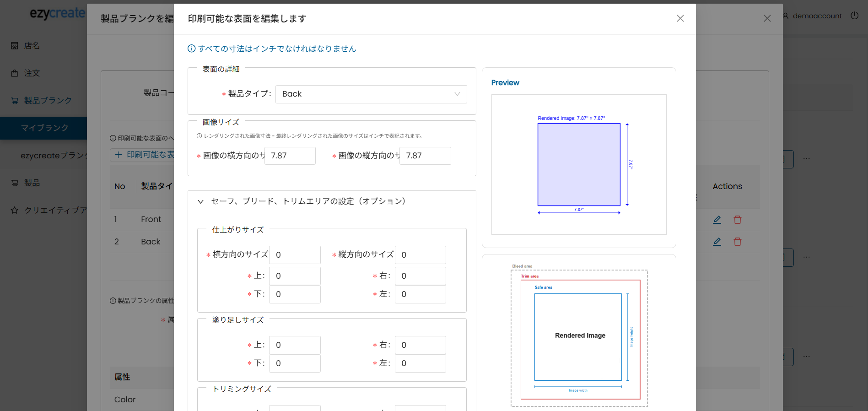868x411 pixels.
Task: Click the power logout icon
Action: (x=854, y=16)
